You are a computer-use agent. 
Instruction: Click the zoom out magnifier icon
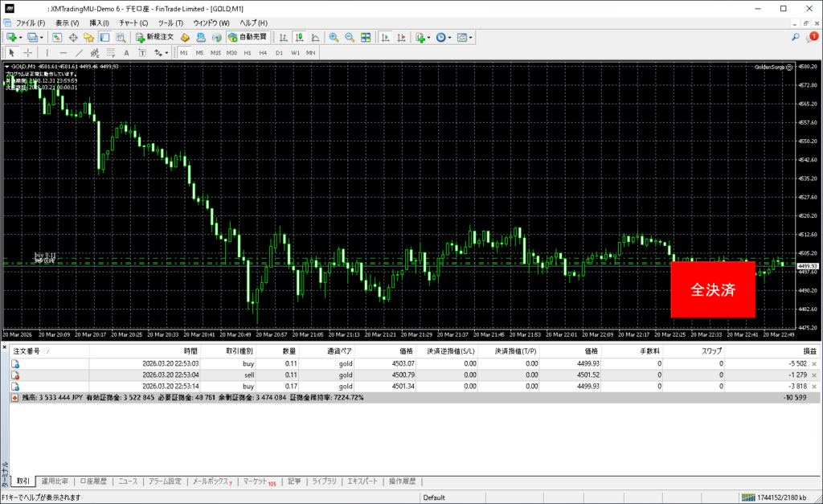click(x=350, y=37)
